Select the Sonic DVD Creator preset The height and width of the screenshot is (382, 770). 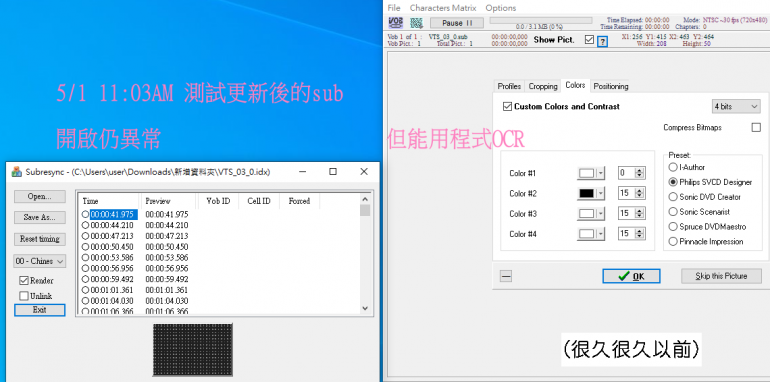[x=673, y=197]
